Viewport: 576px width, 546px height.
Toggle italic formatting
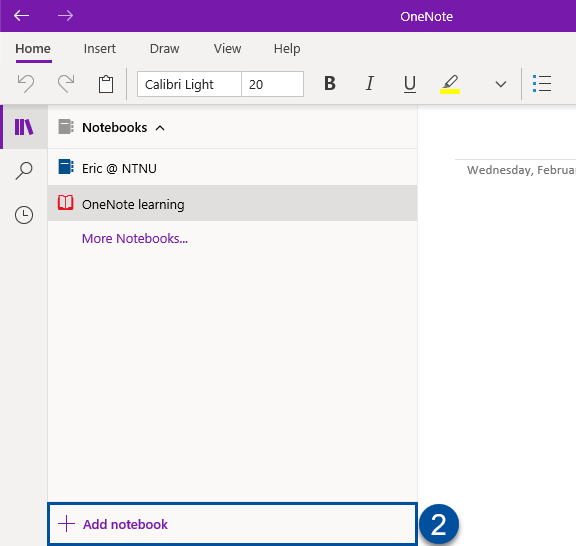[x=370, y=83]
